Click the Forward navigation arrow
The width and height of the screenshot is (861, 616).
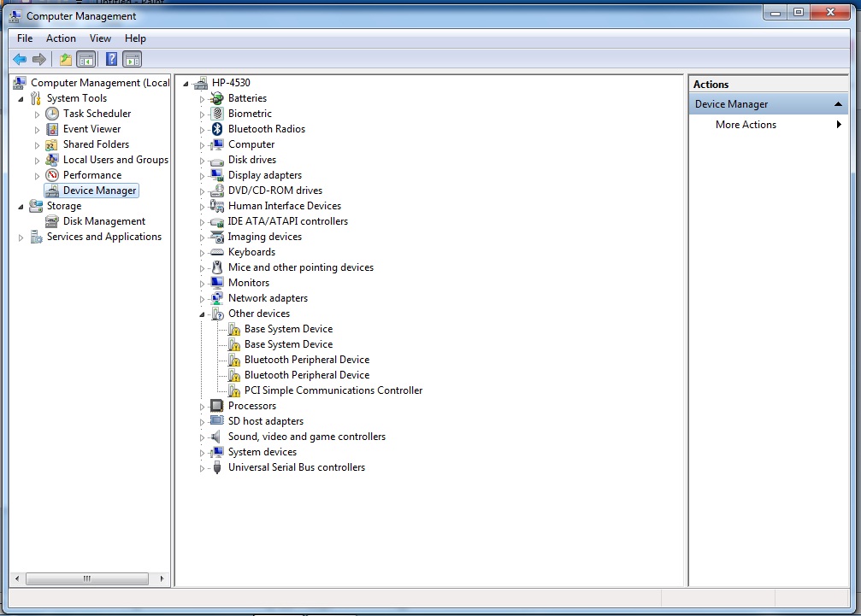39,58
